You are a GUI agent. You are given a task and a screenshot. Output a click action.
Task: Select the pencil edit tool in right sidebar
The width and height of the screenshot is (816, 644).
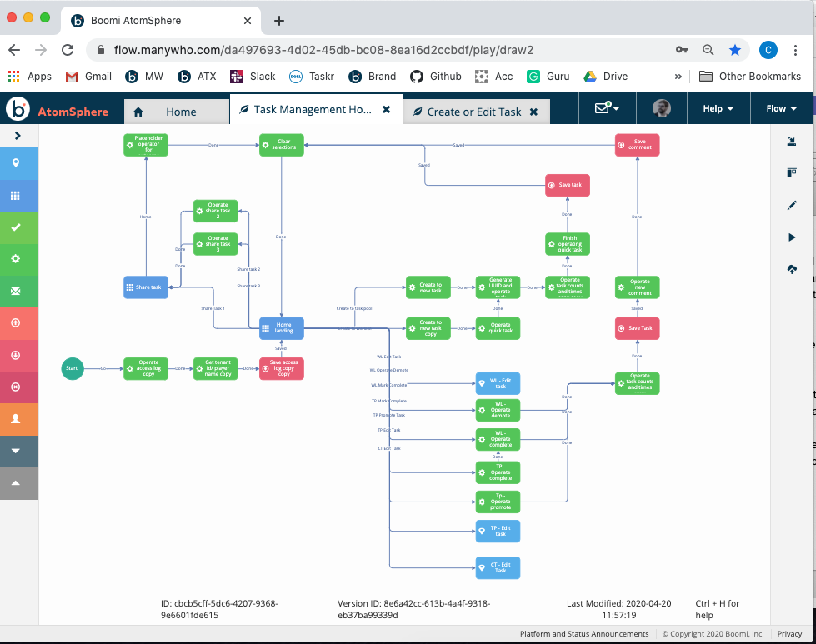tap(791, 205)
